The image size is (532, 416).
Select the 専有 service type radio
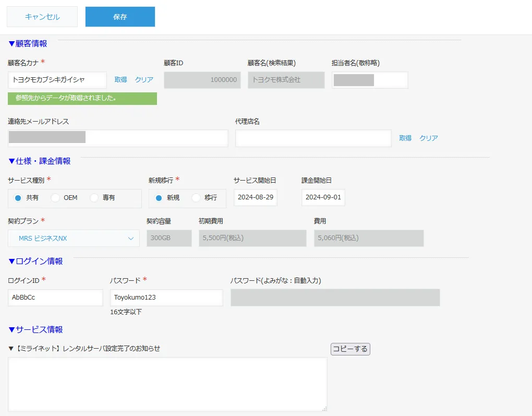(x=94, y=198)
